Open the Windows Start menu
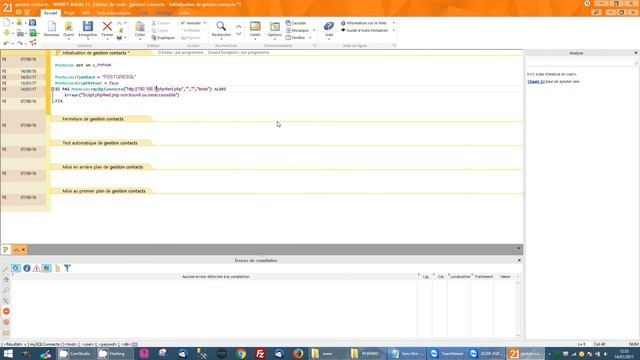The width and height of the screenshot is (640, 360). (x=8, y=354)
